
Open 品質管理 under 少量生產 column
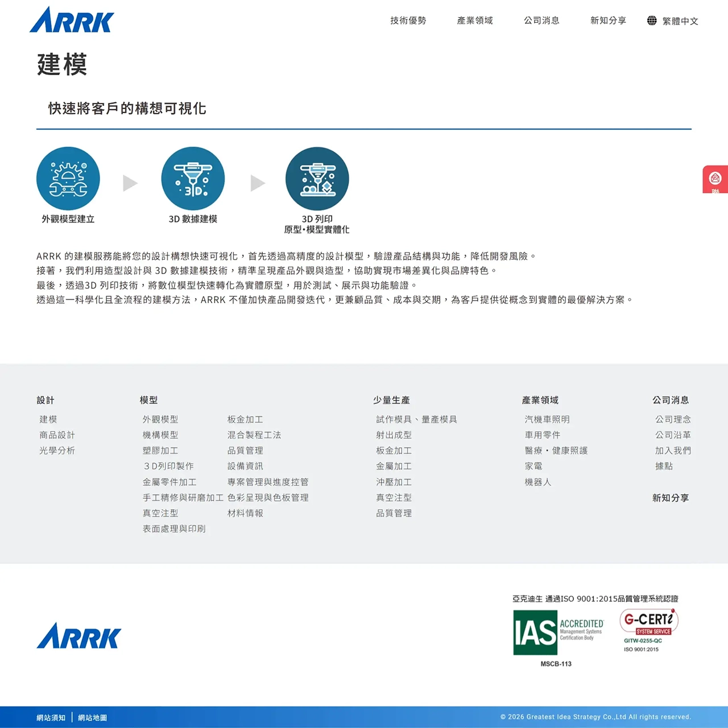394,513
